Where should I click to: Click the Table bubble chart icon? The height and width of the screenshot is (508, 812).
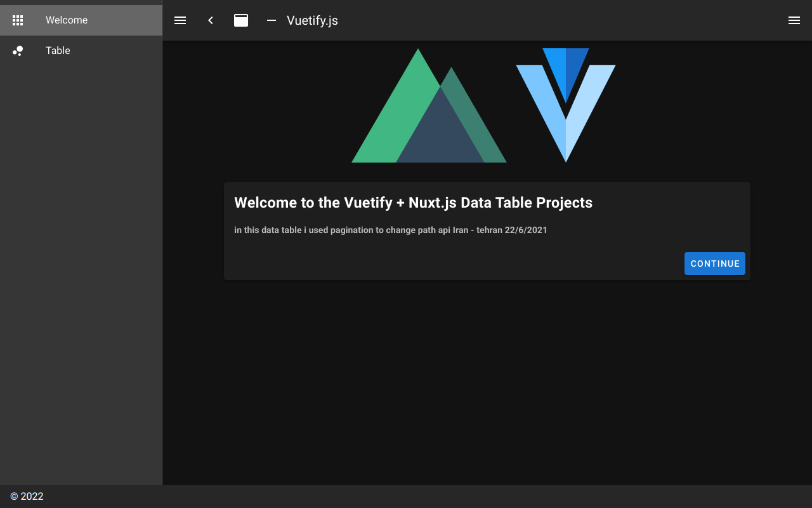18,51
